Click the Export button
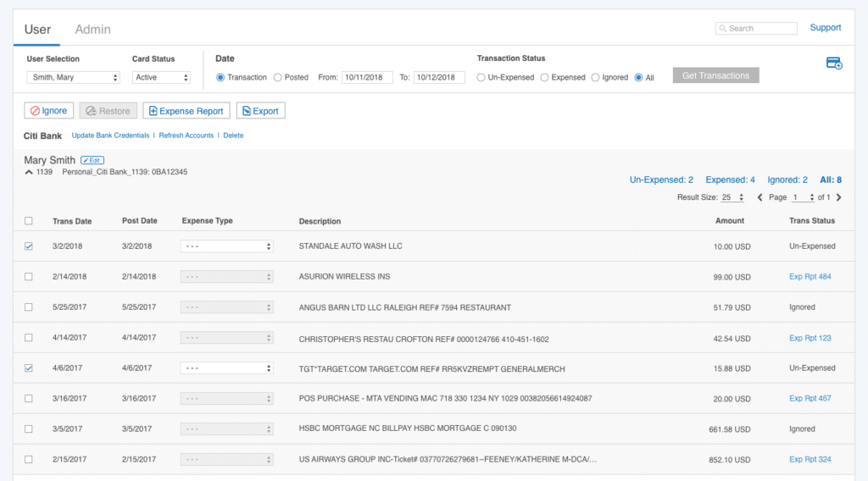The image size is (868, 481). [261, 111]
